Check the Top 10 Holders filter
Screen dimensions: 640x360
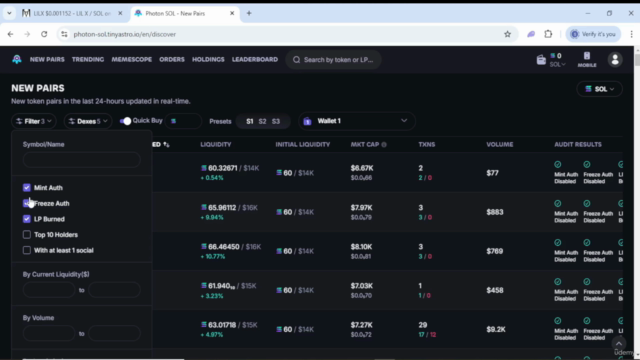pos(27,235)
